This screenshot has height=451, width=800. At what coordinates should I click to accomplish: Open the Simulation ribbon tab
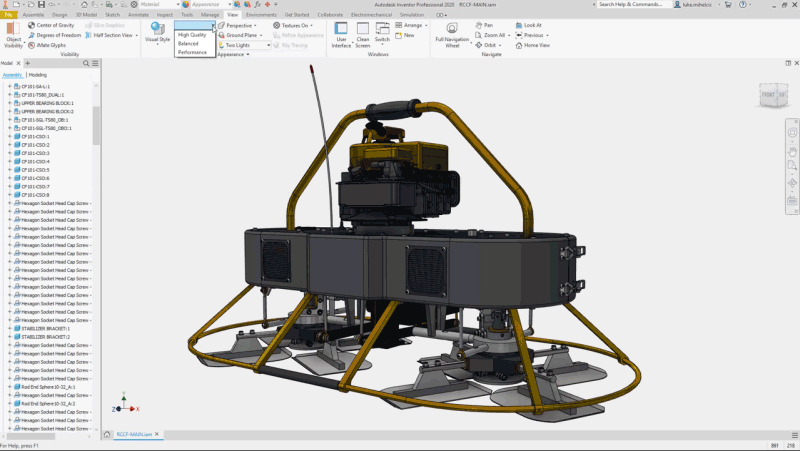(412, 15)
